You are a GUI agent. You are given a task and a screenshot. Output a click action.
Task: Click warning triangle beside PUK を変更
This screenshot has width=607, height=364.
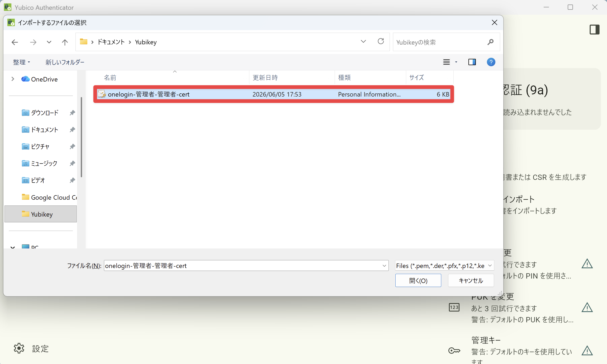[587, 307]
